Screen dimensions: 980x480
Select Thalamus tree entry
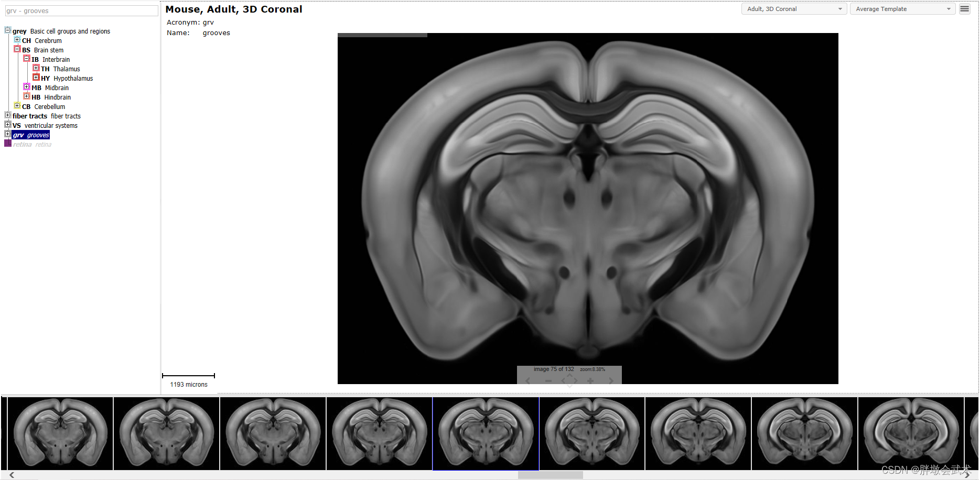(61, 69)
